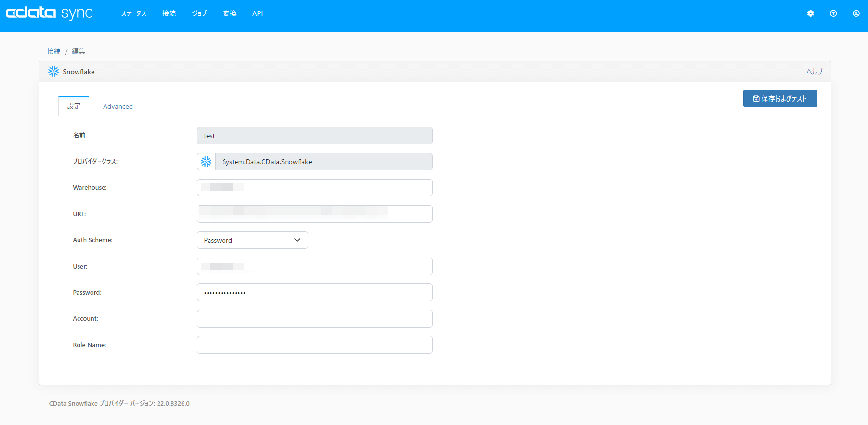Click the 編集 breadcrumb text
Image resolution: width=868 pixels, height=425 pixels.
coord(79,51)
